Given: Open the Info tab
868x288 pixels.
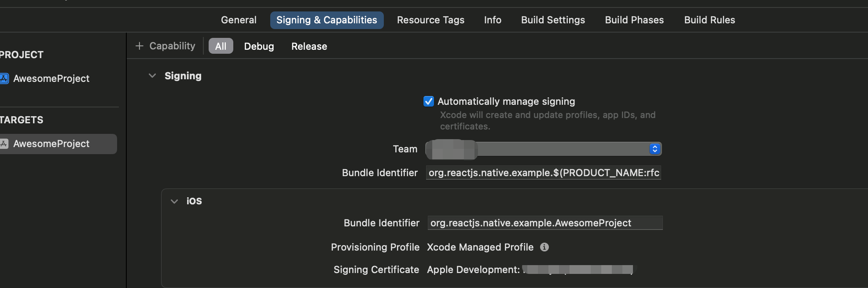Looking at the screenshot, I should point(493,20).
